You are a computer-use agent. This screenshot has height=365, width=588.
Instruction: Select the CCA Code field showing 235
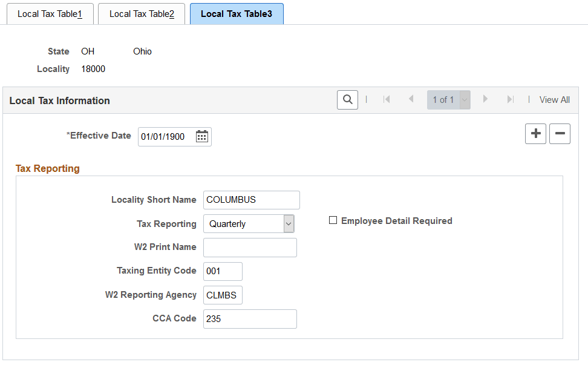click(x=250, y=319)
